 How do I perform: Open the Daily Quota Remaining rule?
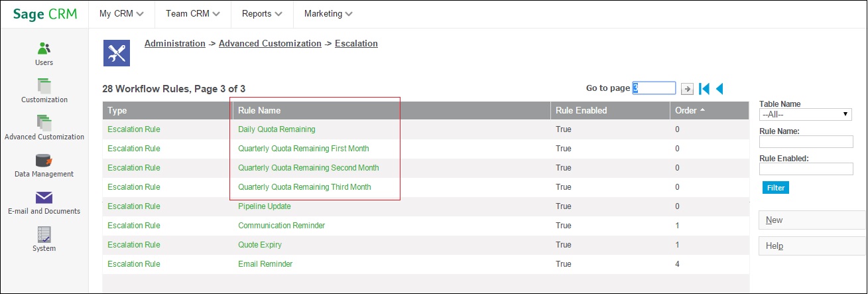(x=277, y=129)
